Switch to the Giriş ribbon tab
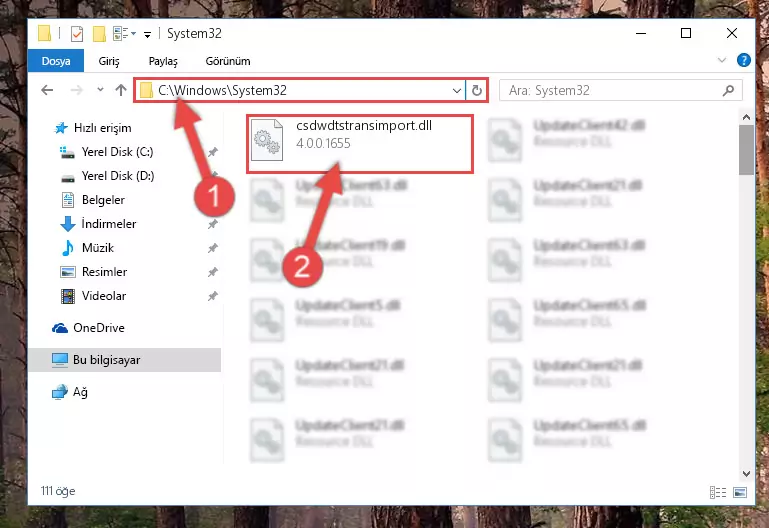Image resolution: width=769 pixels, height=528 pixels. [x=109, y=61]
